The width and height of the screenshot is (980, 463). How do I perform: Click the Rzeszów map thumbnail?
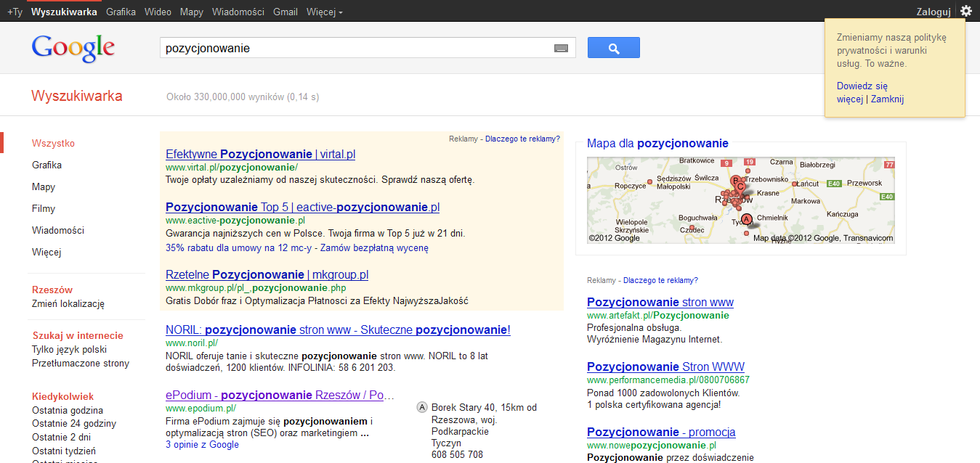(741, 200)
